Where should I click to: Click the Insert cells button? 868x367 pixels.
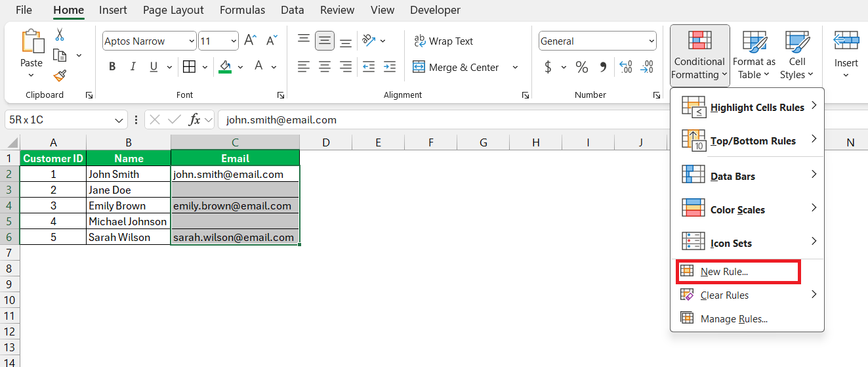pos(846,55)
